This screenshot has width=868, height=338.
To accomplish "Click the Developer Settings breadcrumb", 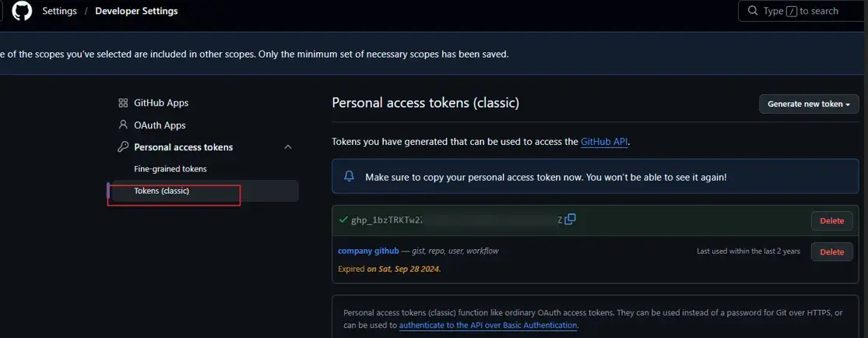I will pyautogui.click(x=136, y=11).
